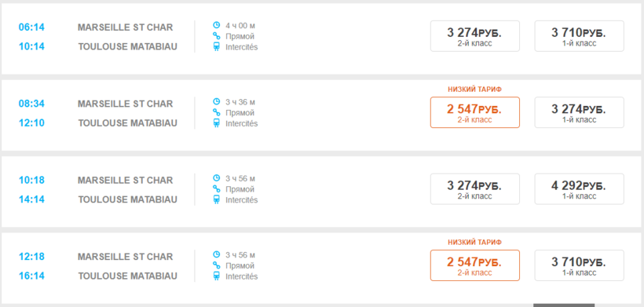Click the clock icon for 06:14 train
644x307 pixels.
(217, 25)
